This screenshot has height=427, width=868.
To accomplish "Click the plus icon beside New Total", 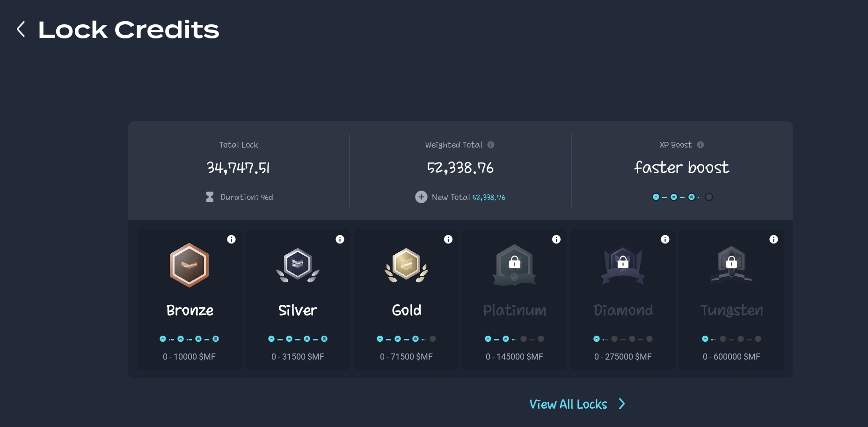I will 421,197.
